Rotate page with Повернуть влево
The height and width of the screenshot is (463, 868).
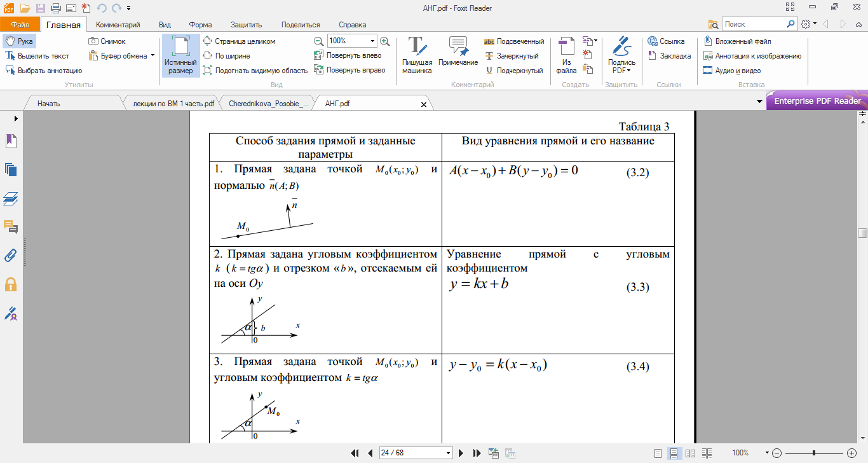(348, 55)
